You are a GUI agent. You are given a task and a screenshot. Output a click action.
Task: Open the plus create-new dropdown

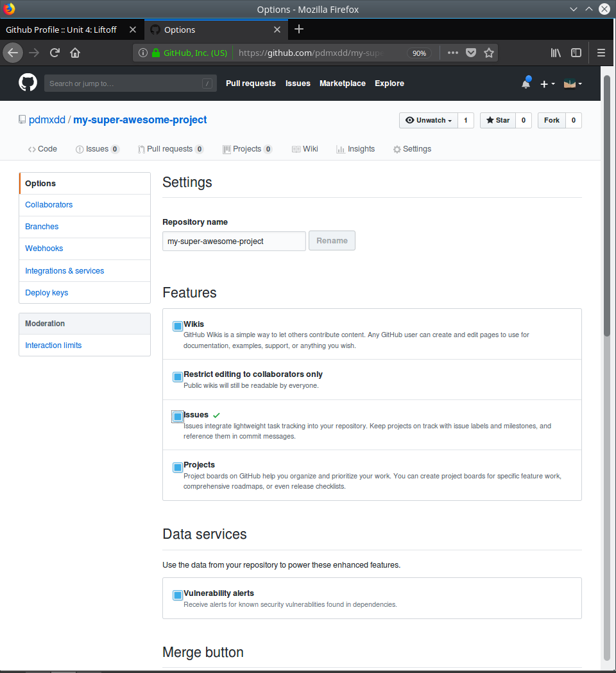tap(547, 83)
